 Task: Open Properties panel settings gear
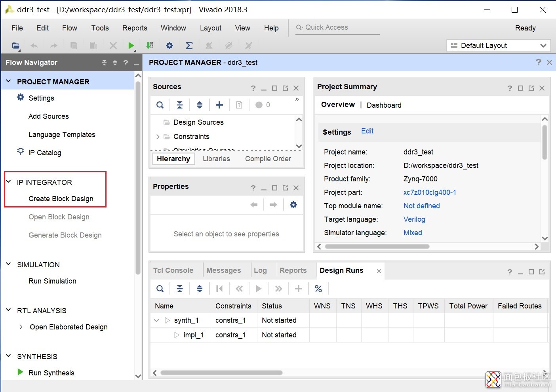293,205
